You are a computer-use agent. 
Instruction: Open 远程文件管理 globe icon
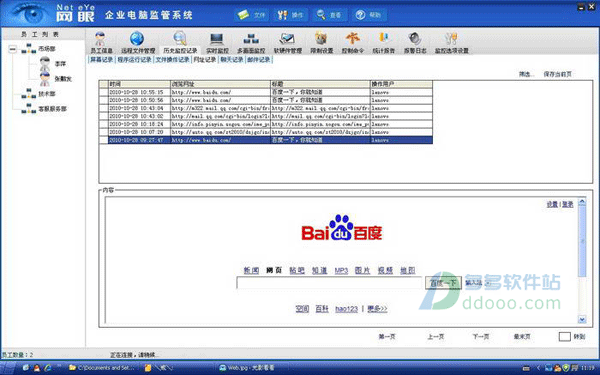click(138, 42)
